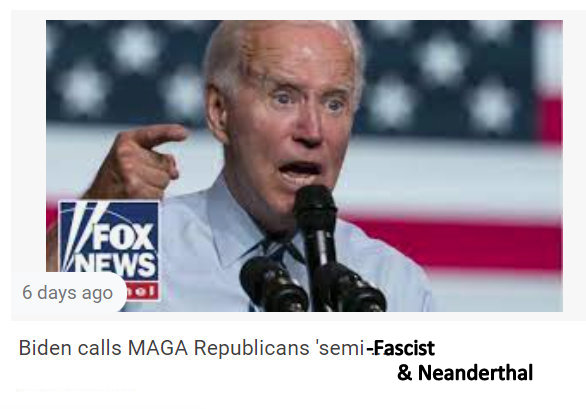Image resolution: width=586 pixels, height=409 pixels.
Task: Click the word FOX in the logo
Action: (123, 237)
